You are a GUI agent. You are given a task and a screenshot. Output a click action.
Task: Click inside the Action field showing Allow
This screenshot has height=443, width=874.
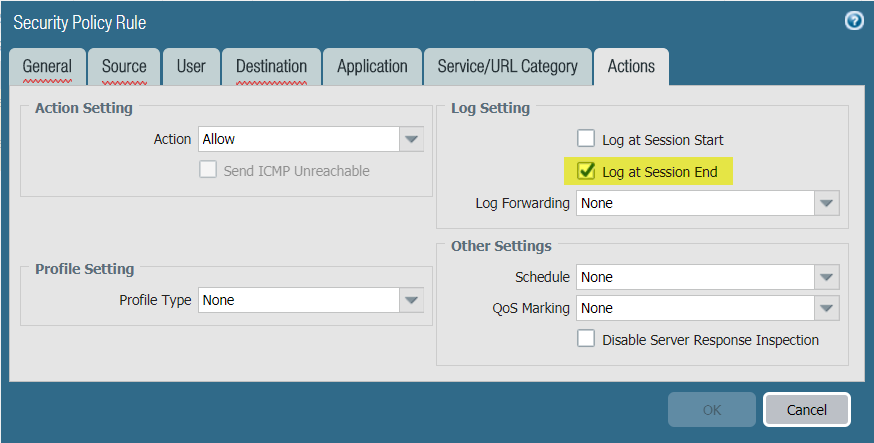point(298,139)
